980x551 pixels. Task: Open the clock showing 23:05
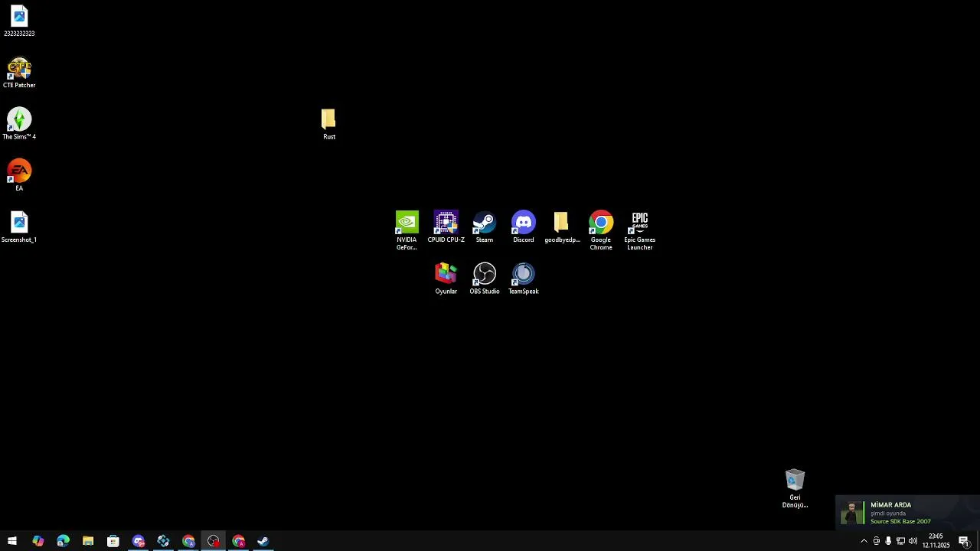coord(936,541)
